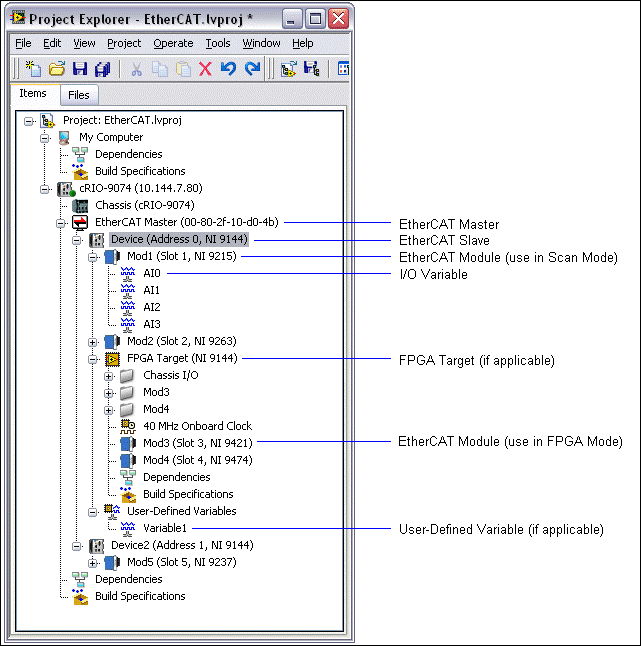Click the 40 MHz Onboard Clock icon
This screenshot has width=641, height=646.
[128, 426]
